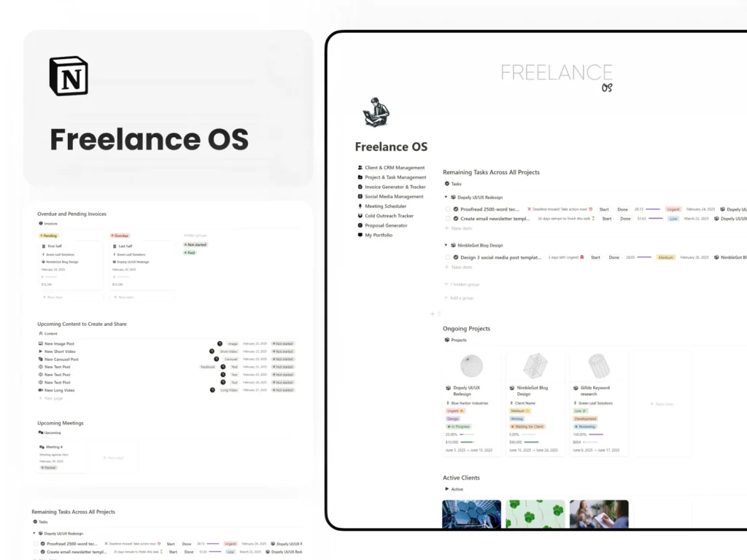Click status icon on Create email newsletter task
Image resolution: width=747 pixels, height=560 pixels.
(x=456, y=219)
